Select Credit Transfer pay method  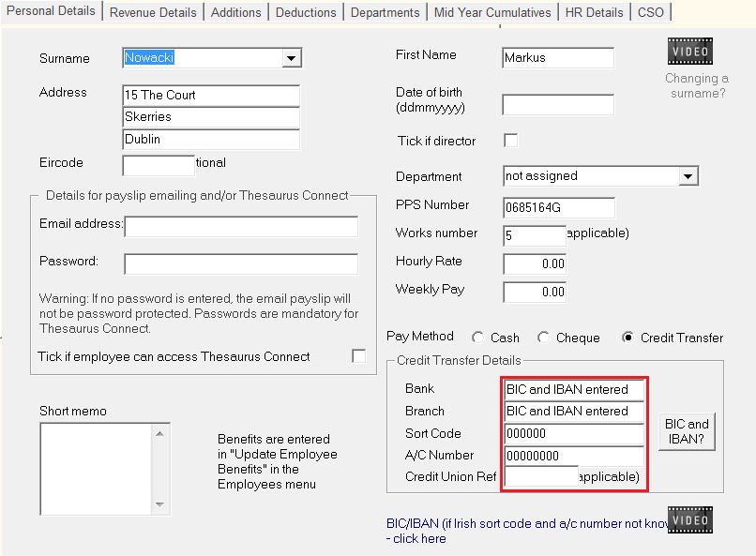point(627,338)
